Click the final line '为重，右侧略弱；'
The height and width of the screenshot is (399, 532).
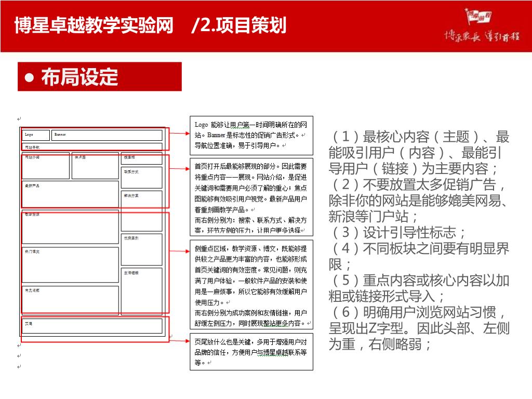[380, 344]
